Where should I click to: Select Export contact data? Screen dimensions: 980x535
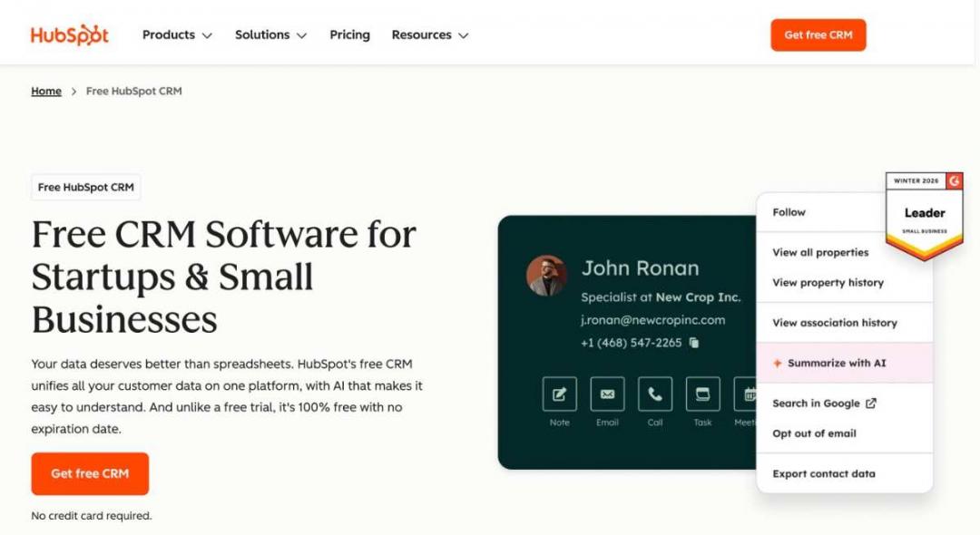[823, 474]
